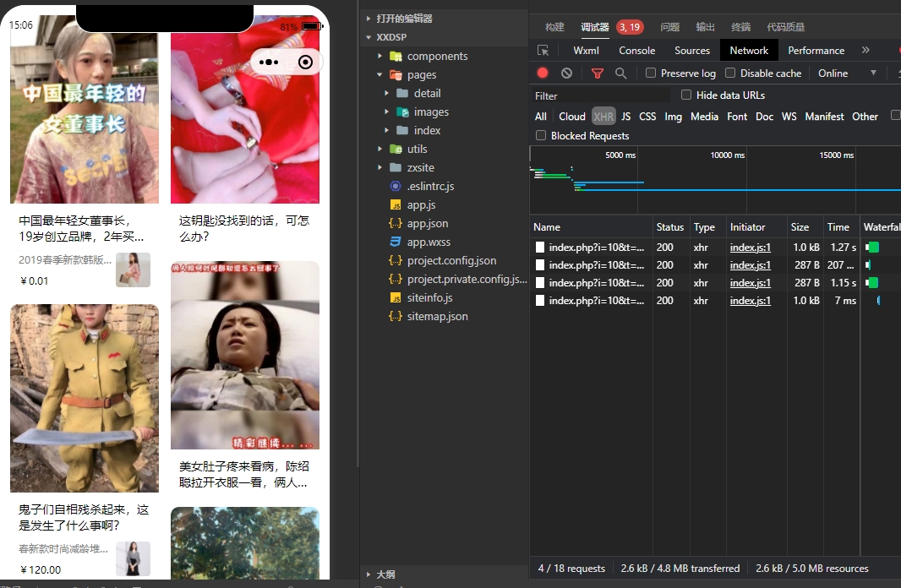901x588 pixels.
Task: Expand the detail folder arrow
Action: click(387, 93)
